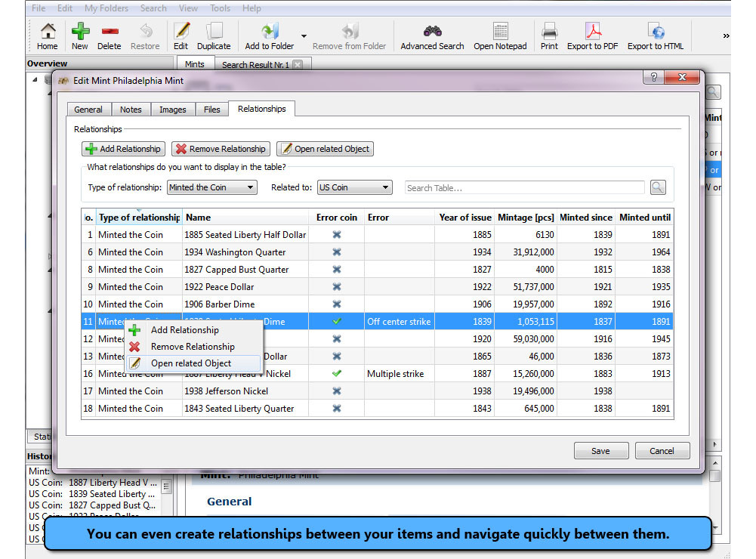Click the Off center strike error cell
The image size is (756, 559).
(399, 322)
